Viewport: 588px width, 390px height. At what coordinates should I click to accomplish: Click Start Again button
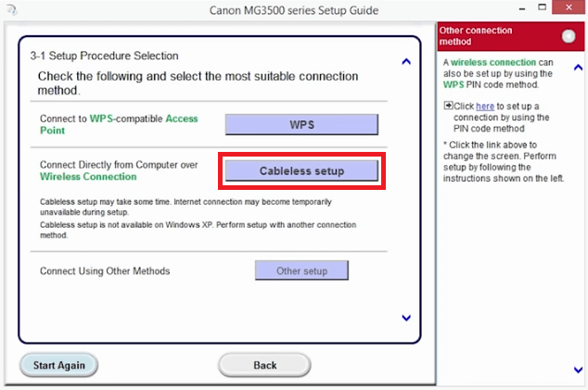coord(58,365)
